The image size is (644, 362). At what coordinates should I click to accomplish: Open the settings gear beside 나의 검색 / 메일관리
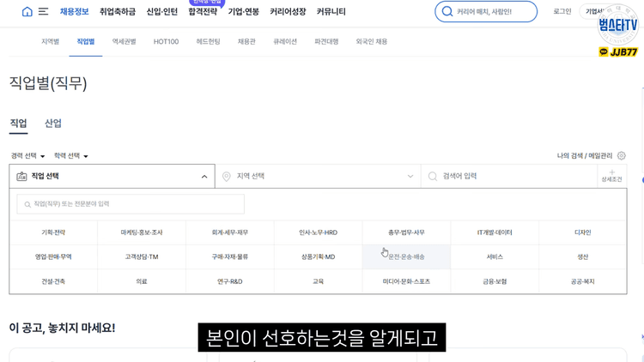tap(622, 156)
